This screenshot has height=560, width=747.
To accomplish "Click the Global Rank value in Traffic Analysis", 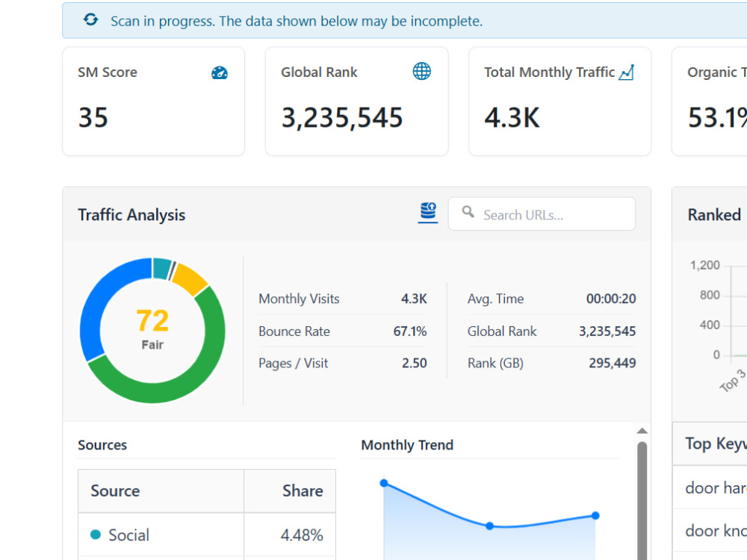I will 607,331.
